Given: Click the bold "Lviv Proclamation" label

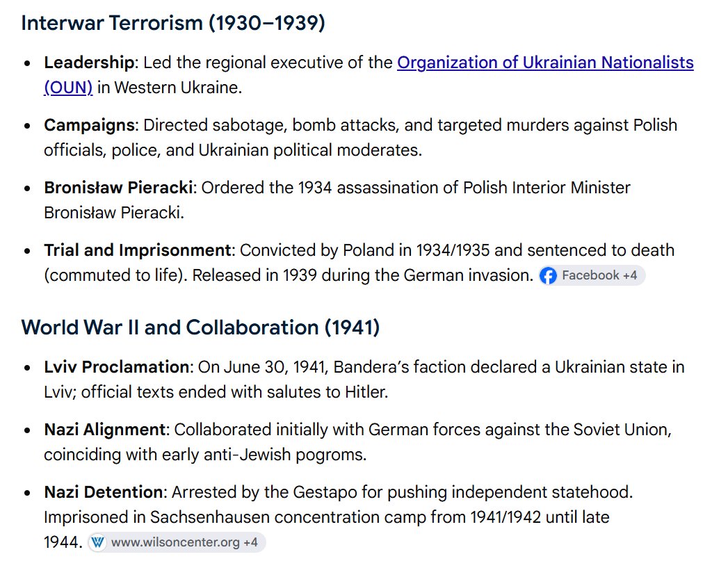Looking at the screenshot, I should 117,367.
